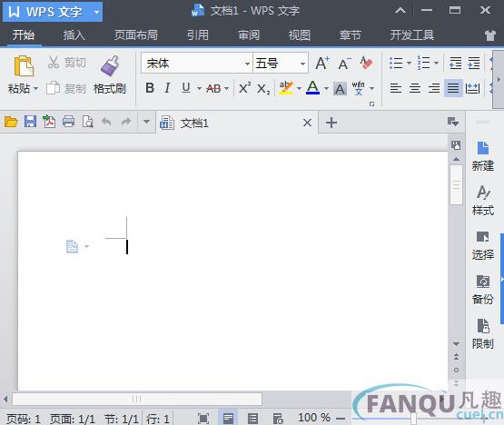Viewport: 504px width, 425px height.
Task: Click the phonetic guide wén icon
Action: [x=358, y=88]
